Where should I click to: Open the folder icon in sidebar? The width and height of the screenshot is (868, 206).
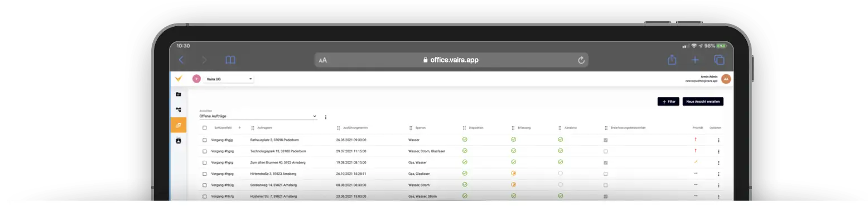[179, 94]
